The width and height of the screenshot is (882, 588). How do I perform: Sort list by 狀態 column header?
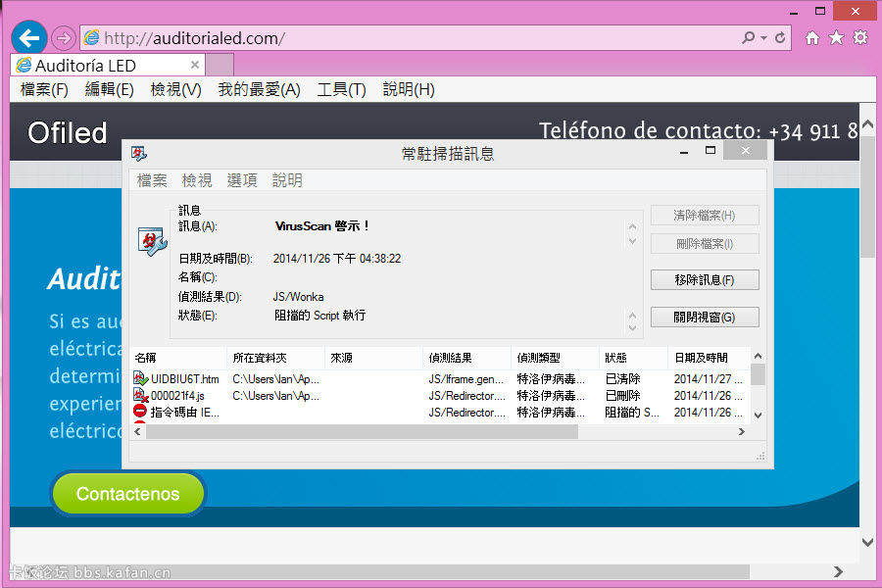pyautogui.click(x=633, y=358)
